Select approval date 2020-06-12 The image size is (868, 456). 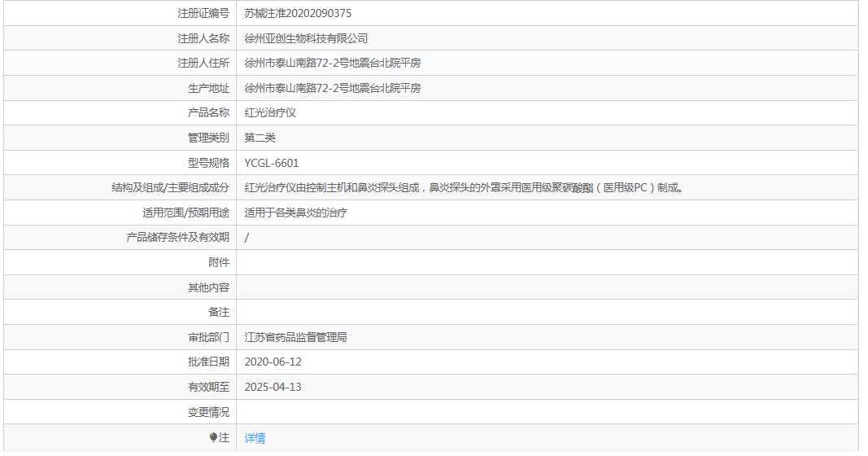tap(273, 362)
